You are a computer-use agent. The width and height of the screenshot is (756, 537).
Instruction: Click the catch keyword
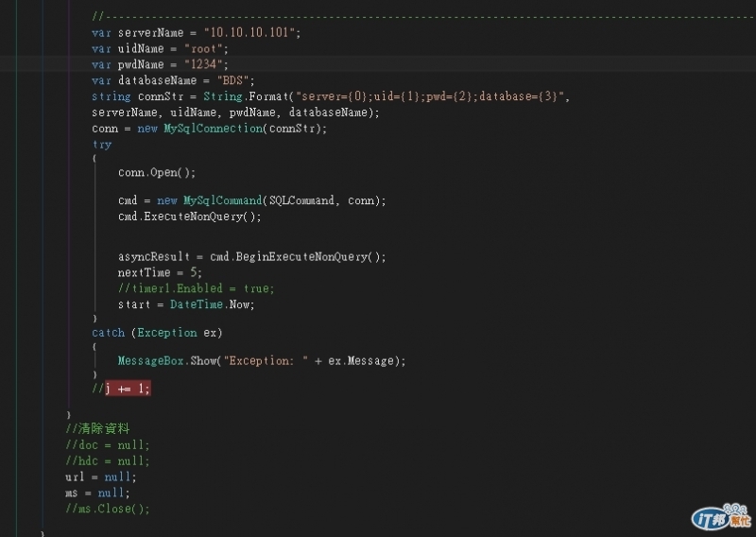pos(108,333)
